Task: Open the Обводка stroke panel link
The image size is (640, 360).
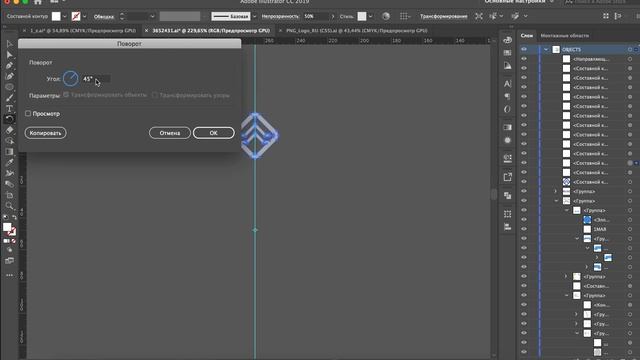Action: 104,17
